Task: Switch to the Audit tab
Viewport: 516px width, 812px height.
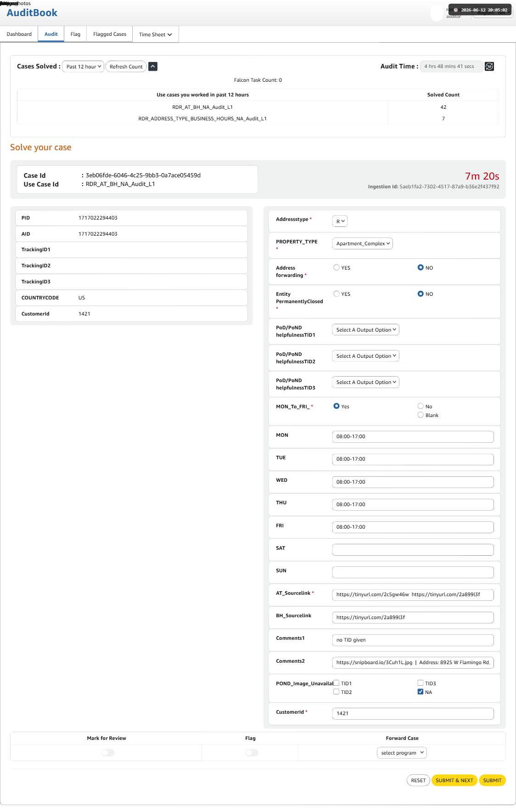Action: click(x=51, y=34)
